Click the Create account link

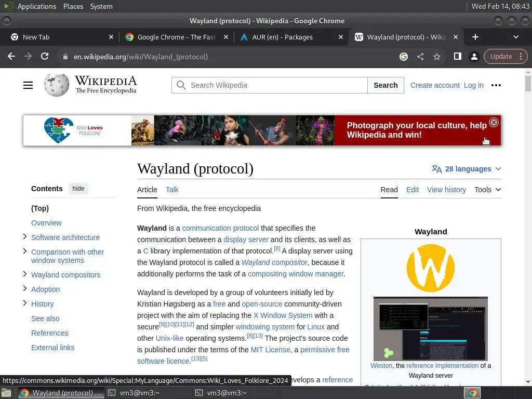pyautogui.click(x=435, y=85)
